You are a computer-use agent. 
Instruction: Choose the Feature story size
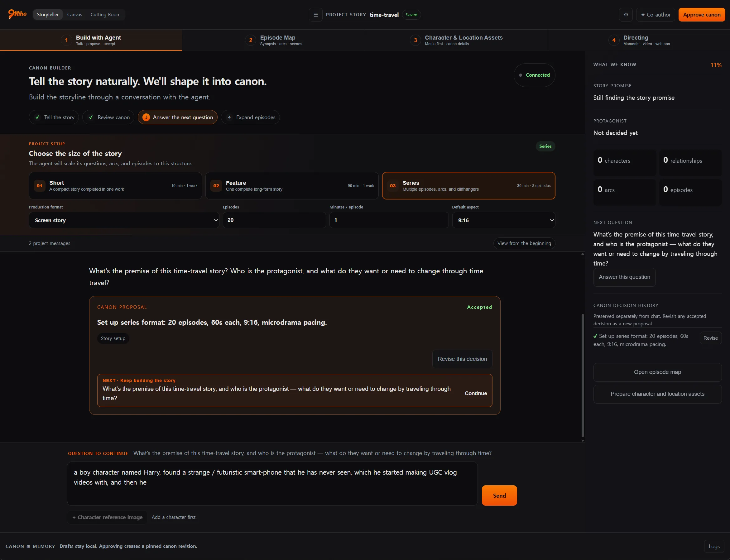292,186
